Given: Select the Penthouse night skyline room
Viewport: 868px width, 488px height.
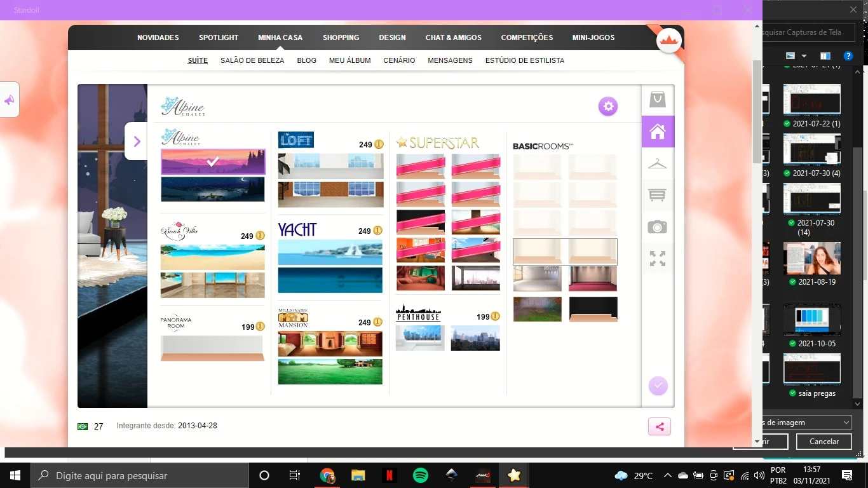Looking at the screenshot, I should (x=475, y=338).
